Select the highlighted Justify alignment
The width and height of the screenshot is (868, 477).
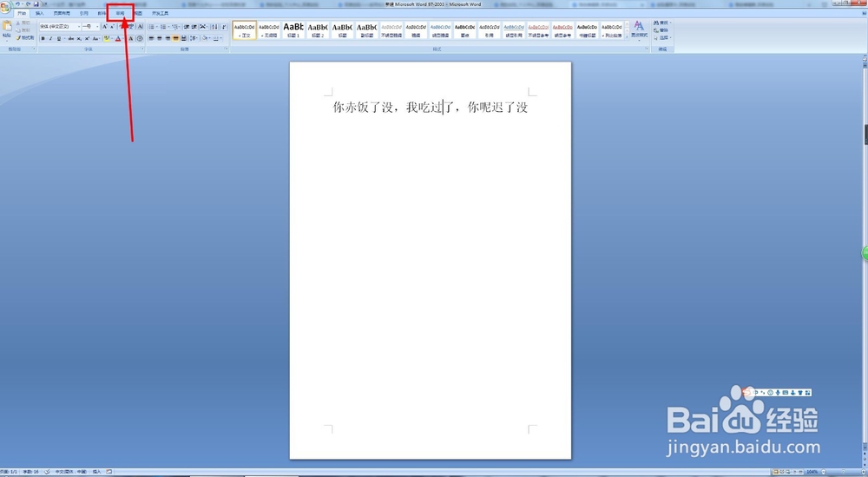click(x=175, y=39)
